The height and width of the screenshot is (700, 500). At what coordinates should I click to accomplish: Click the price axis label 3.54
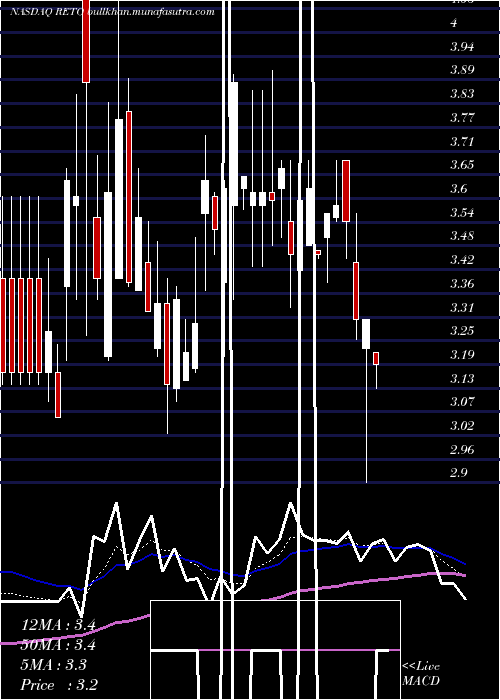click(x=462, y=212)
